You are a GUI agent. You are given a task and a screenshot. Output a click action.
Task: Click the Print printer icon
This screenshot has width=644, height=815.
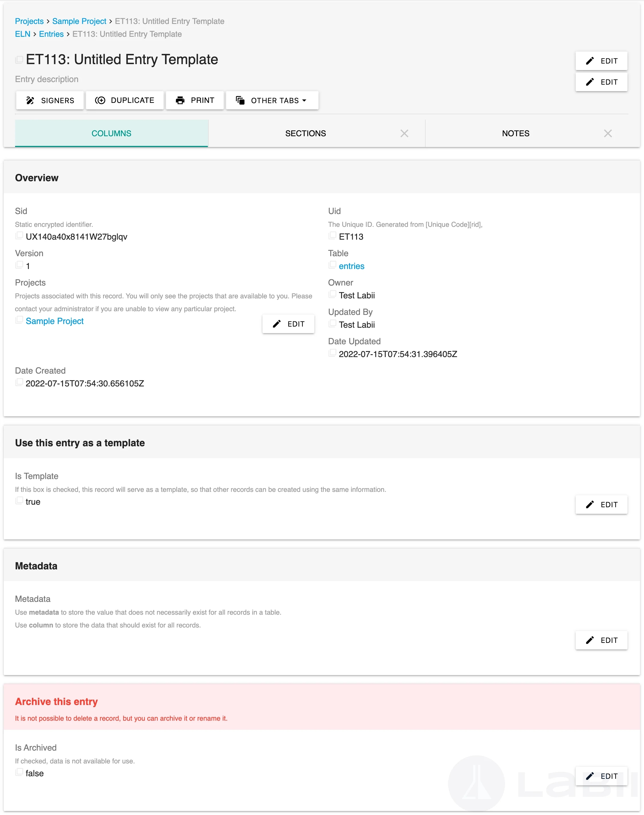point(180,100)
